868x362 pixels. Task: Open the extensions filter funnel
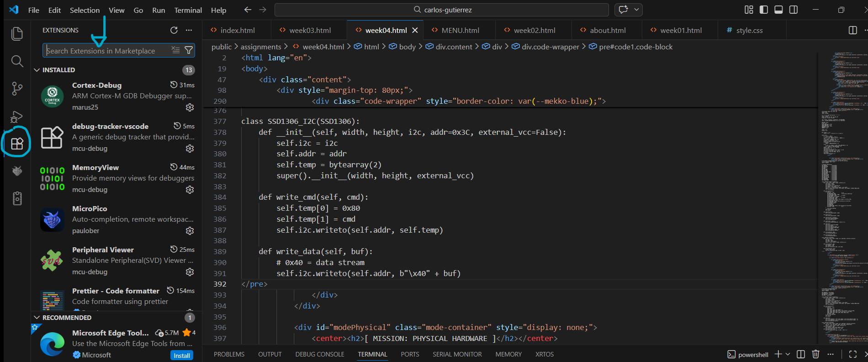click(x=188, y=50)
